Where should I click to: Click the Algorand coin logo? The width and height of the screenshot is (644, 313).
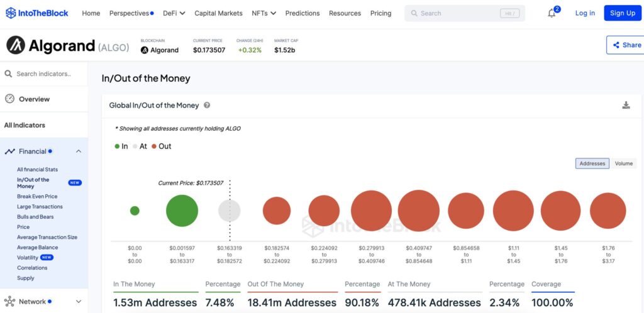[16, 45]
